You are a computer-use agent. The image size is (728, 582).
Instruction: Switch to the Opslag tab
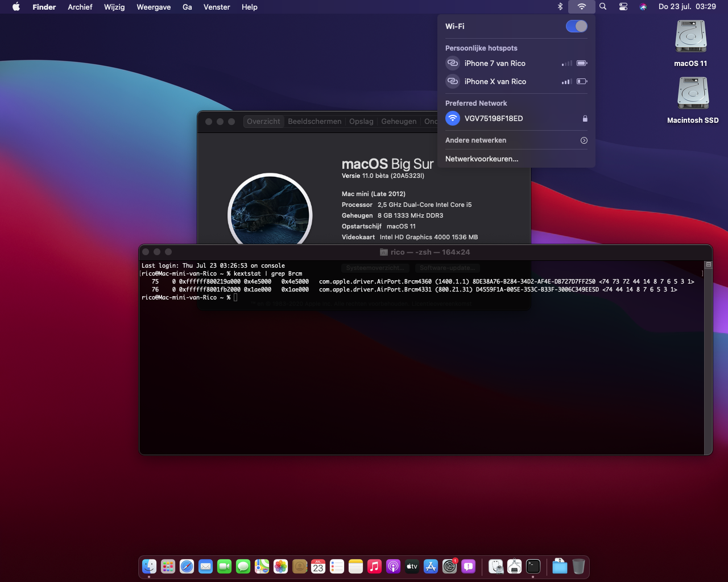[361, 122]
